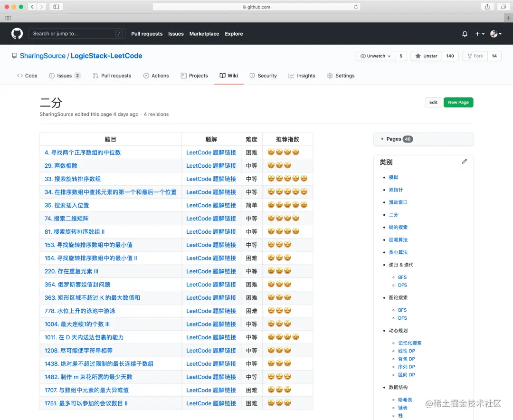Open problem 1751. 最多可以参加的会议数目 II

pyautogui.click(x=86, y=403)
